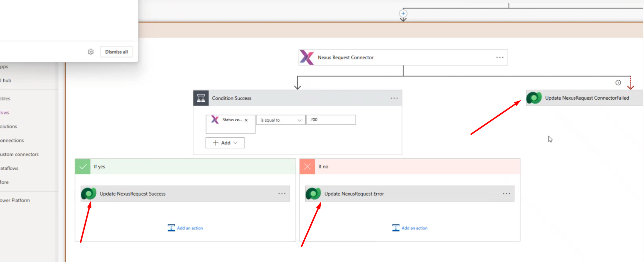Click the If no red cross icon
Image resolution: width=644 pixels, height=262 pixels.
point(307,166)
